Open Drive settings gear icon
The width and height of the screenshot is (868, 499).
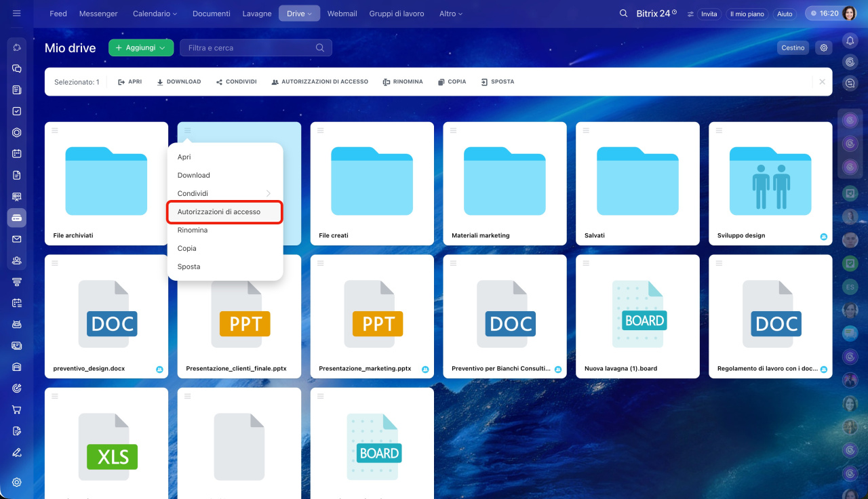pyautogui.click(x=824, y=47)
